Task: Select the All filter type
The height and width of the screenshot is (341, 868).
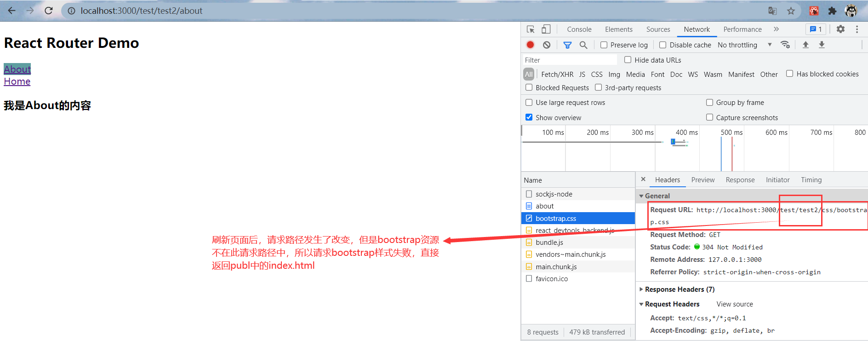Action: click(529, 74)
